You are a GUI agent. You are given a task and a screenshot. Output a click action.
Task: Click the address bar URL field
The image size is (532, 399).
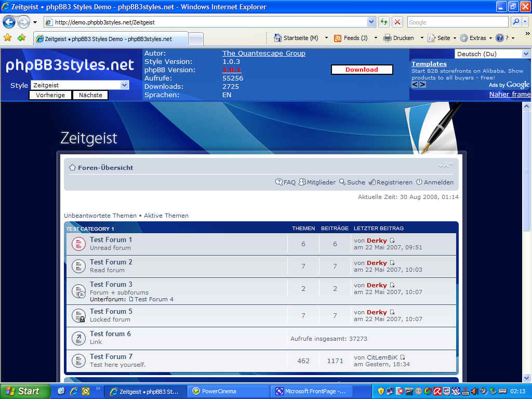click(x=206, y=22)
